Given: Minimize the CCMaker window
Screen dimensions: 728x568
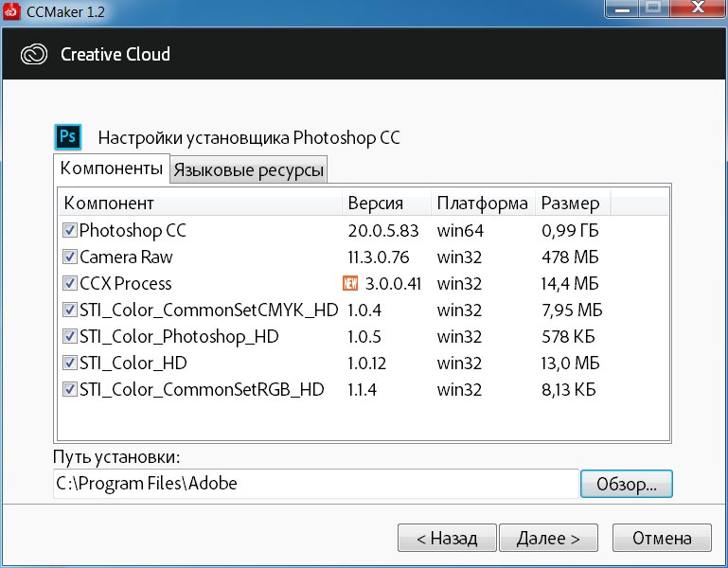Looking at the screenshot, I should [x=622, y=8].
